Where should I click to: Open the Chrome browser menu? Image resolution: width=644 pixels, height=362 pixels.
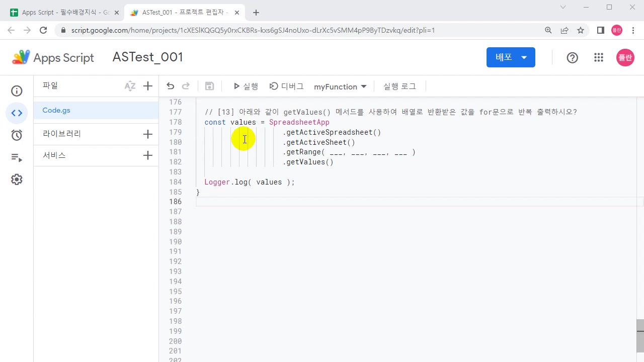(x=633, y=30)
